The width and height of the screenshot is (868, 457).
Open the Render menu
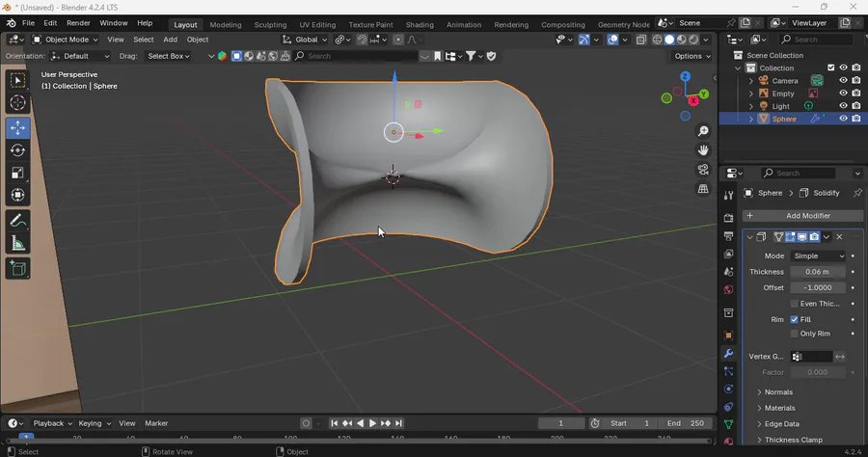[78, 23]
